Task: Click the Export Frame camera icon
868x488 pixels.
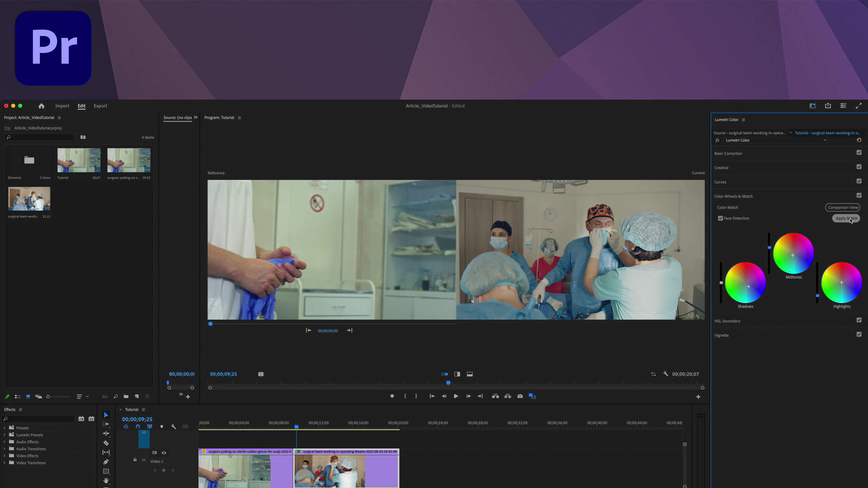Action: click(x=520, y=396)
